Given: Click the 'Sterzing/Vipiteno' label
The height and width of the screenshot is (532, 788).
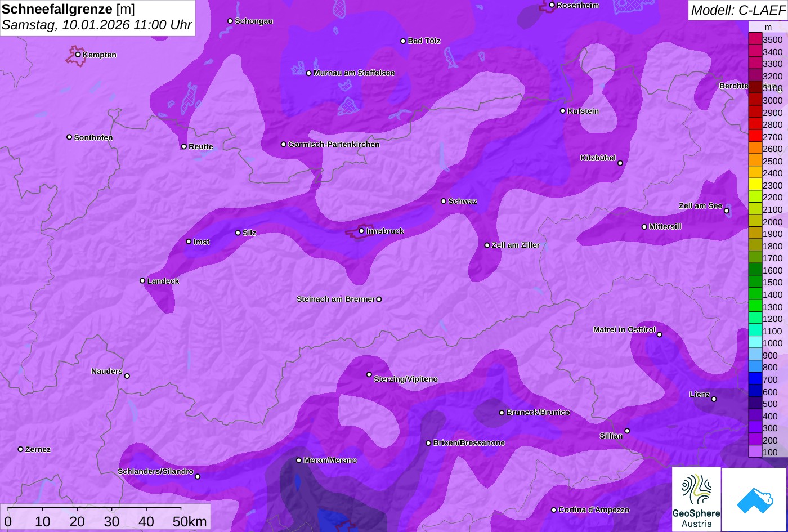Looking at the screenshot, I should 406,379.
